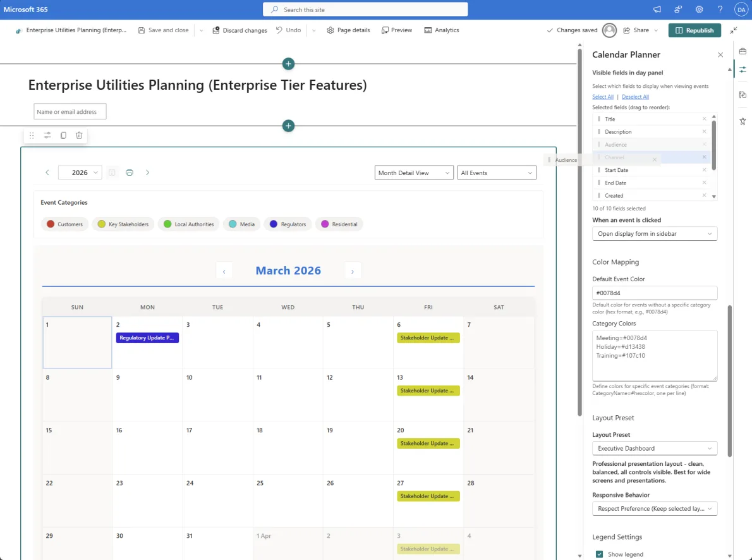Click the Republish button
This screenshot has width=752, height=560.
694,30
